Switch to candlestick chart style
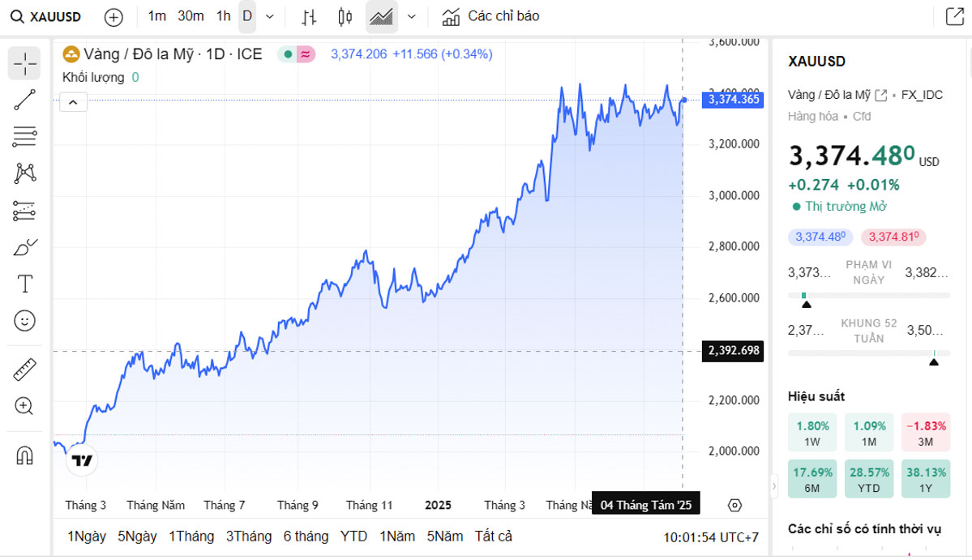Image resolution: width=972 pixels, height=560 pixels. 345,16
